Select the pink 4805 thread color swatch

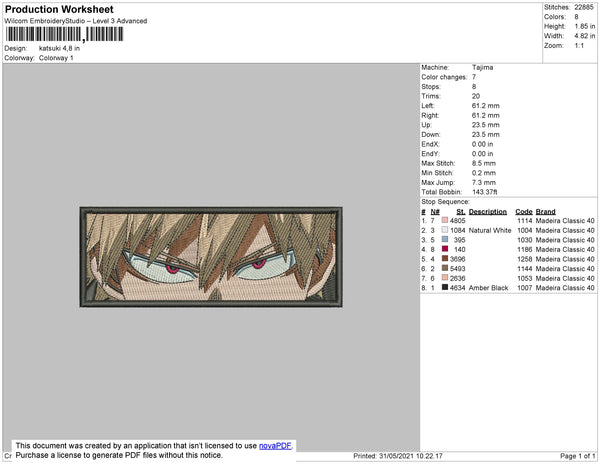pos(445,220)
